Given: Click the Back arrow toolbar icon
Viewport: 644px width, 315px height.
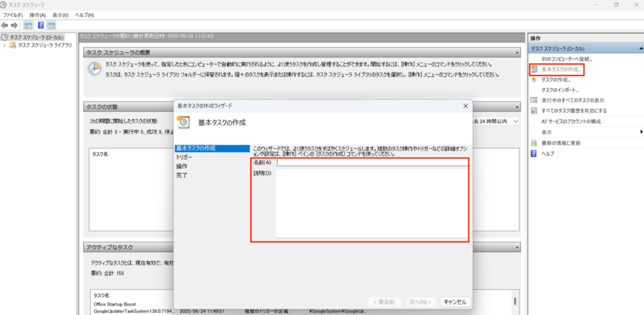Looking at the screenshot, I should pos(5,25).
